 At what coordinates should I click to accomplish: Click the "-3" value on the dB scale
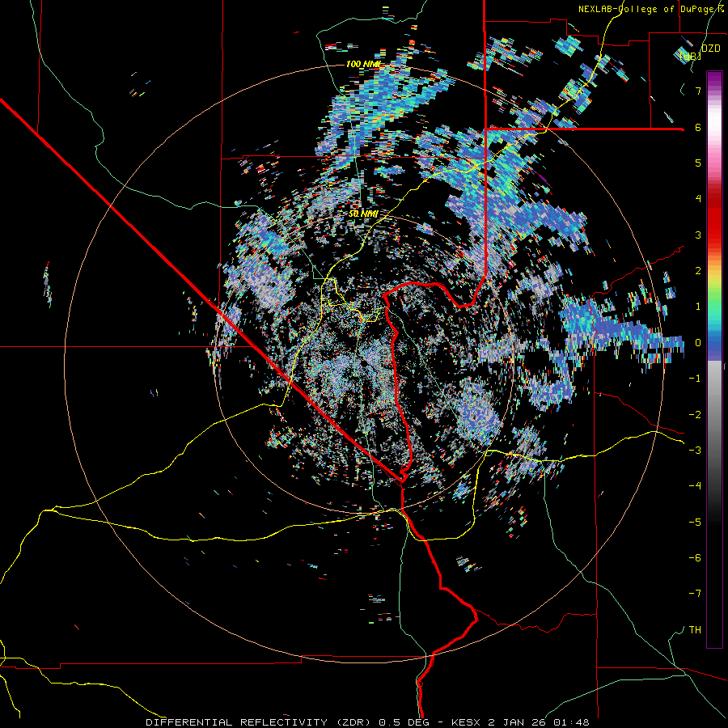(x=695, y=451)
